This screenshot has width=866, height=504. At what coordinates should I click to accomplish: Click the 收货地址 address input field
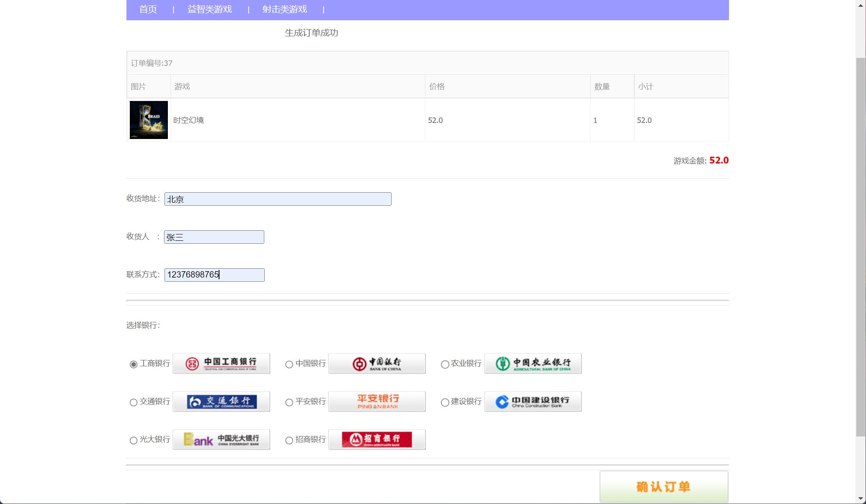click(x=278, y=199)
